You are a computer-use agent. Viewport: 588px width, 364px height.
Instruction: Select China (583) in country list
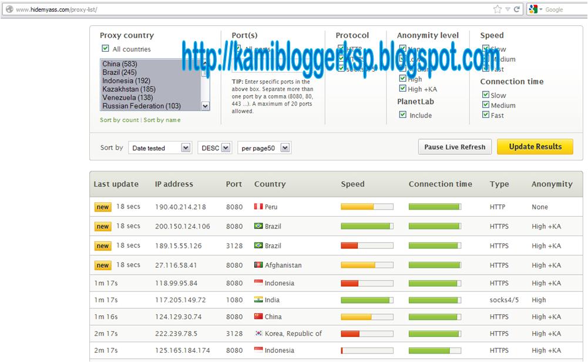coord(150,64)
